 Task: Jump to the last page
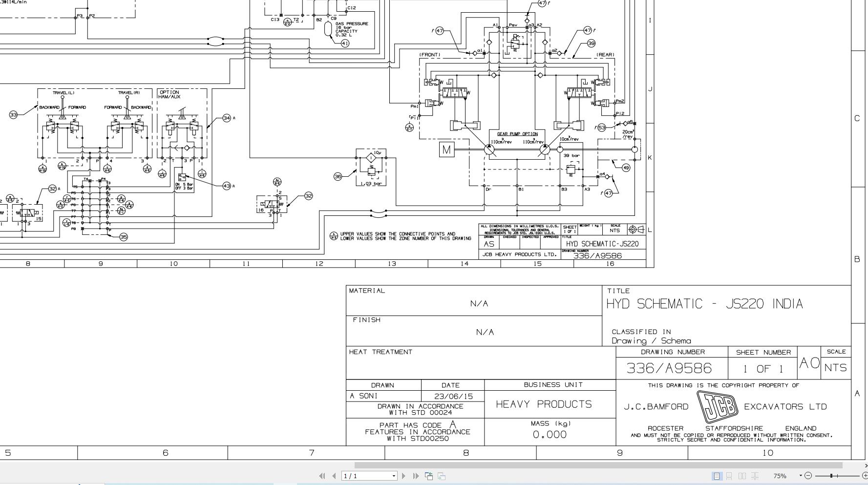(x=416, y=476)
